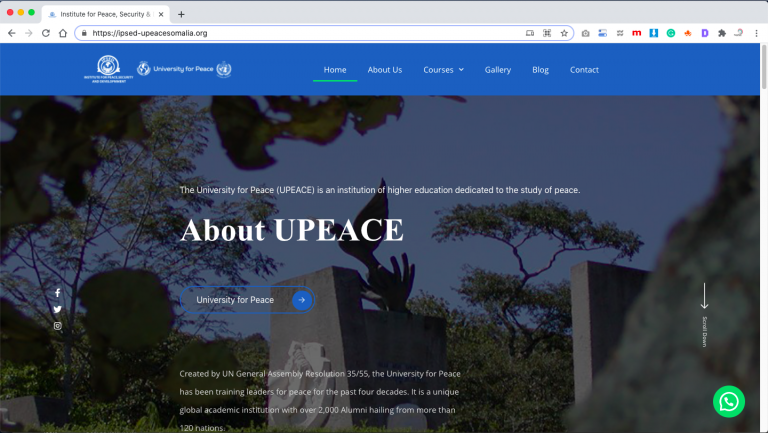The image size is (768, 433).
Task: Click the Institute for Peace logo
Action: click(x=108, y=69)
